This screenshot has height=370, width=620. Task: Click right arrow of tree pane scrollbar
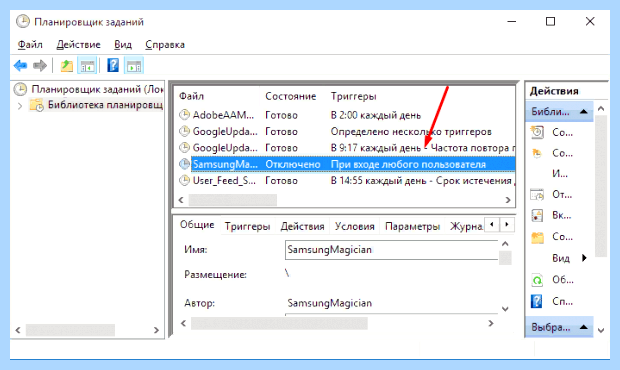coord(157,330)
